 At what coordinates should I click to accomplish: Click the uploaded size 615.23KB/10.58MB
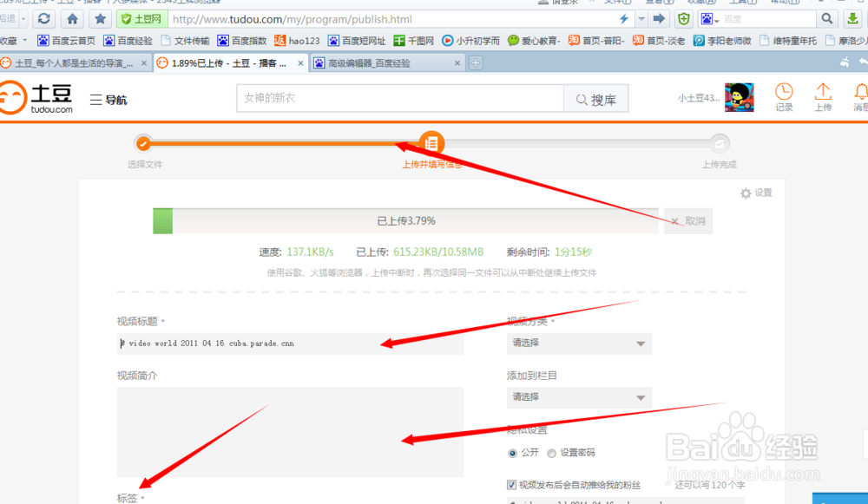[x=438, y=252]
